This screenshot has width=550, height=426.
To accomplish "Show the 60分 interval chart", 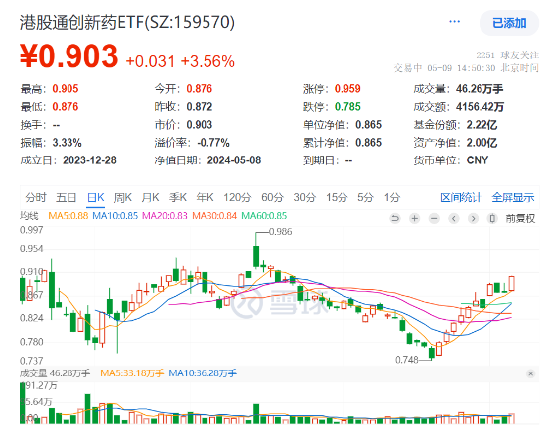I will coord(273,198).
